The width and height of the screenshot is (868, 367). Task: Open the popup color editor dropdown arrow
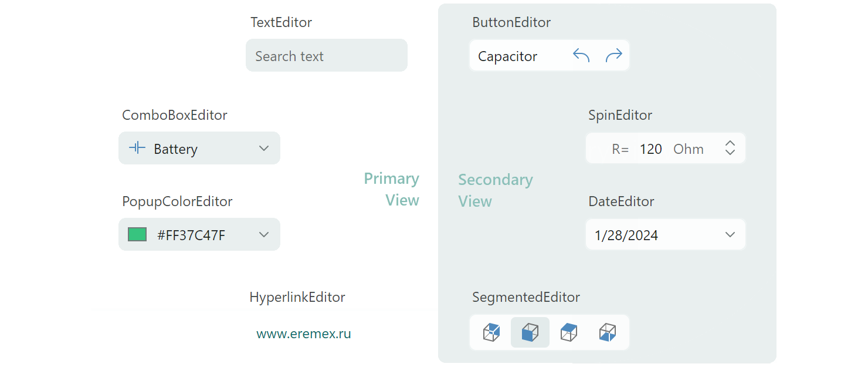[264, 235]
